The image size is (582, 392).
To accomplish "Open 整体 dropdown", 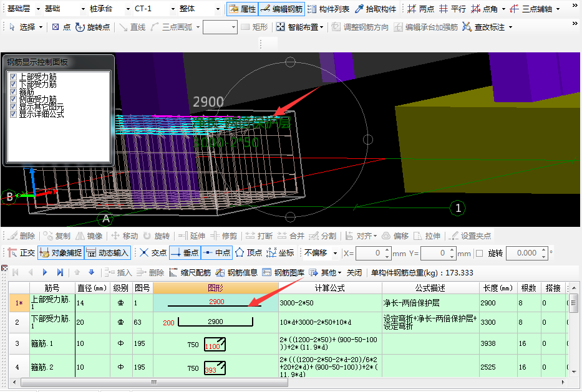I will [x=218, y=9].
